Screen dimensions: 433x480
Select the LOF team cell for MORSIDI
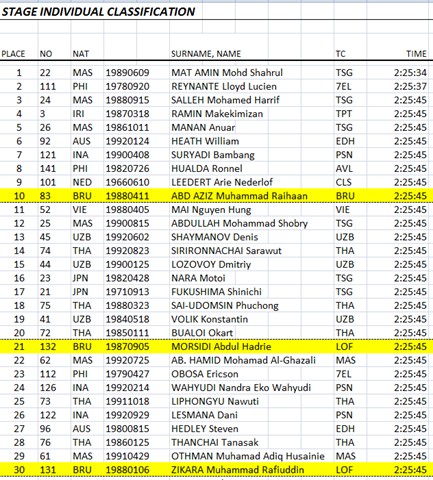(344, 347)
